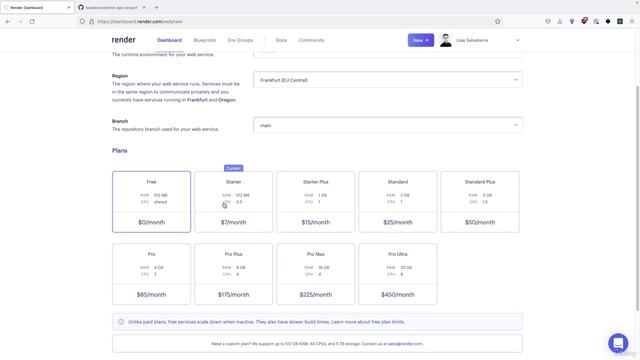The image size is (640, 360).
Task: Click the "$0/month" price text
Action: (151, 222)
